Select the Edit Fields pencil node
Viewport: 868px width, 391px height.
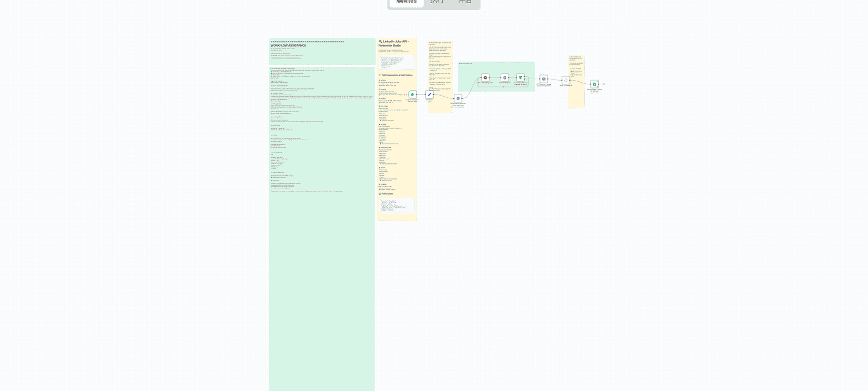click(x=429, y=95)
